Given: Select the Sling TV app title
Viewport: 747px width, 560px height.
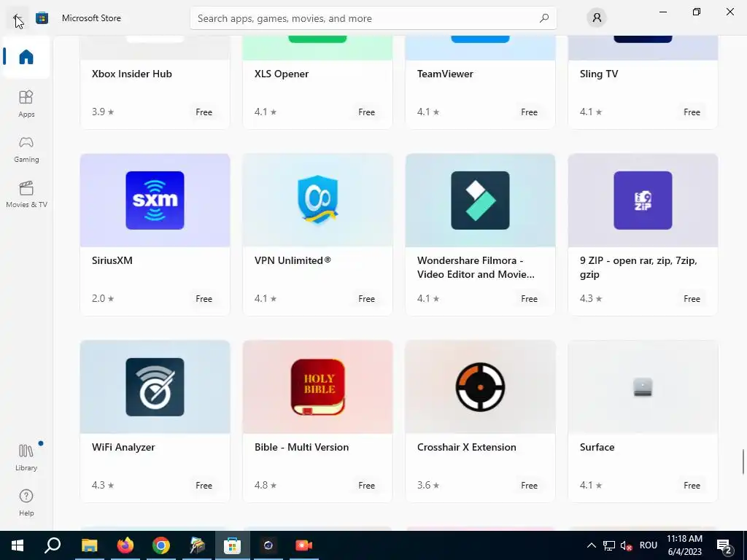Looking at the screenshot, I should 599,74.
